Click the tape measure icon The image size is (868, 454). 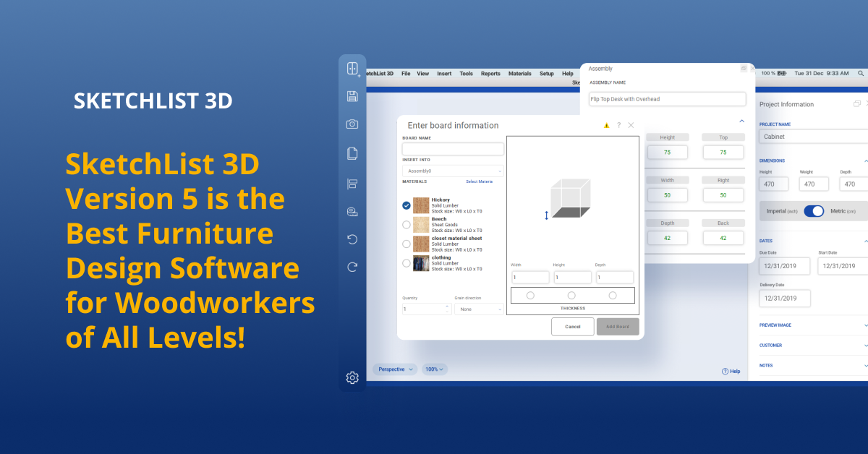click(352, 211)
